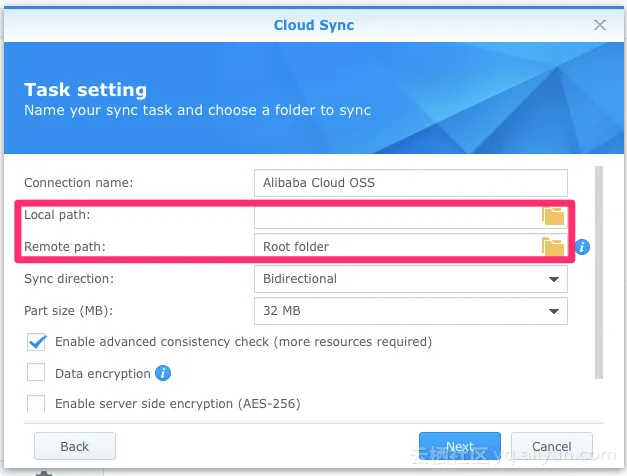Close the Cloud Sync dialog

tap(599, 25)
